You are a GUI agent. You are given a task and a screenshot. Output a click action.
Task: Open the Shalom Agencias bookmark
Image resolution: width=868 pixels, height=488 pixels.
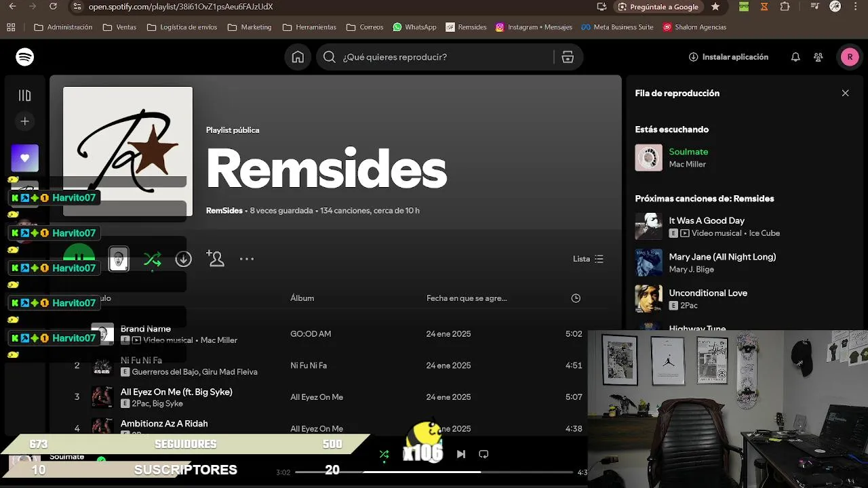[x=694, y=27]
